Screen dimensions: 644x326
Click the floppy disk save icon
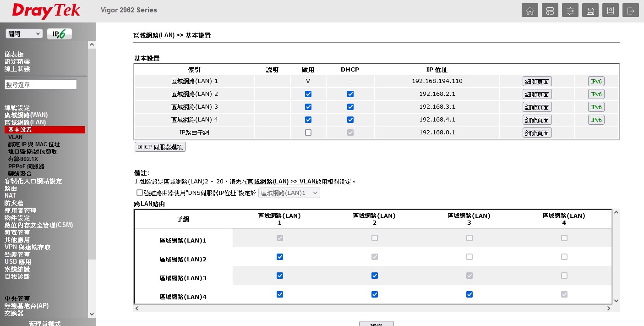click(590, 11)
